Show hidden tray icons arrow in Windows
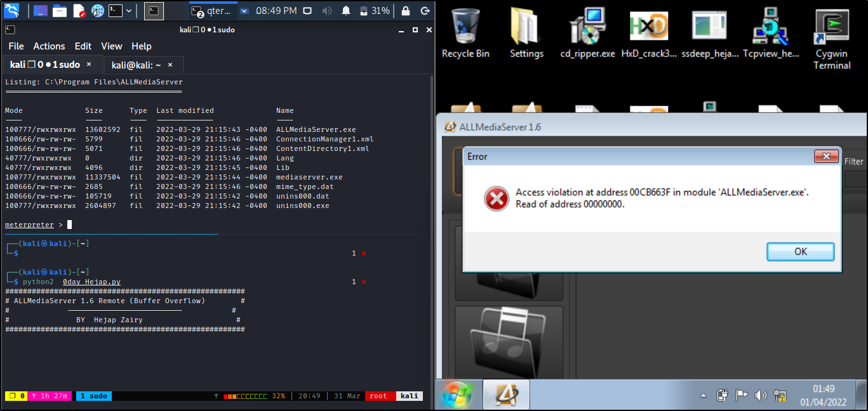The image size is (868, 411). (704, 396)
